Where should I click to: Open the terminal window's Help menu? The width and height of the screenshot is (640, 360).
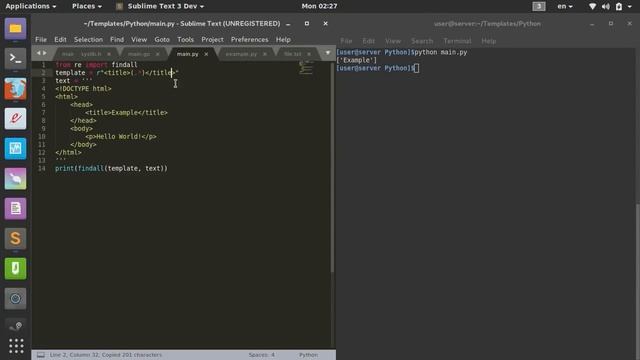pos(489,41)
